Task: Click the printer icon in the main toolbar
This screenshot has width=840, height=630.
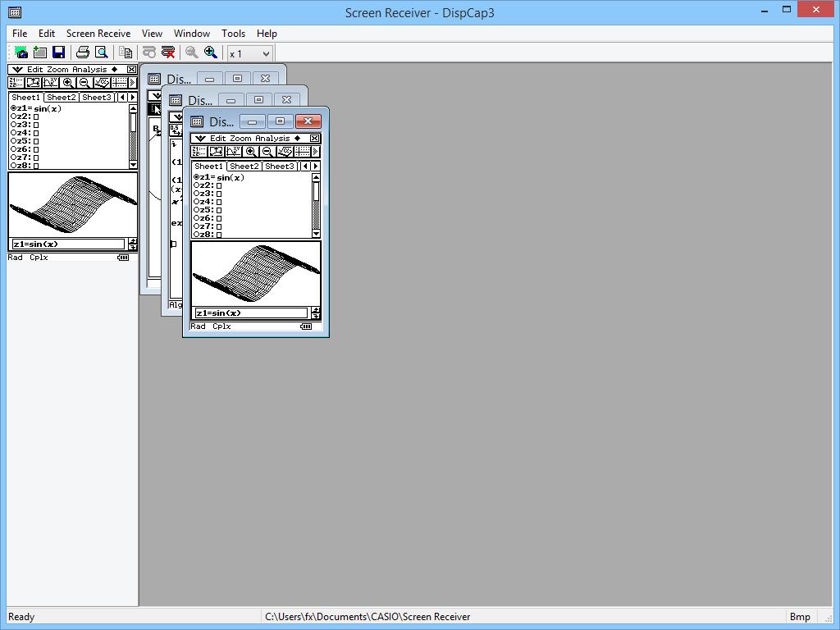Action: tap(83, 52)
